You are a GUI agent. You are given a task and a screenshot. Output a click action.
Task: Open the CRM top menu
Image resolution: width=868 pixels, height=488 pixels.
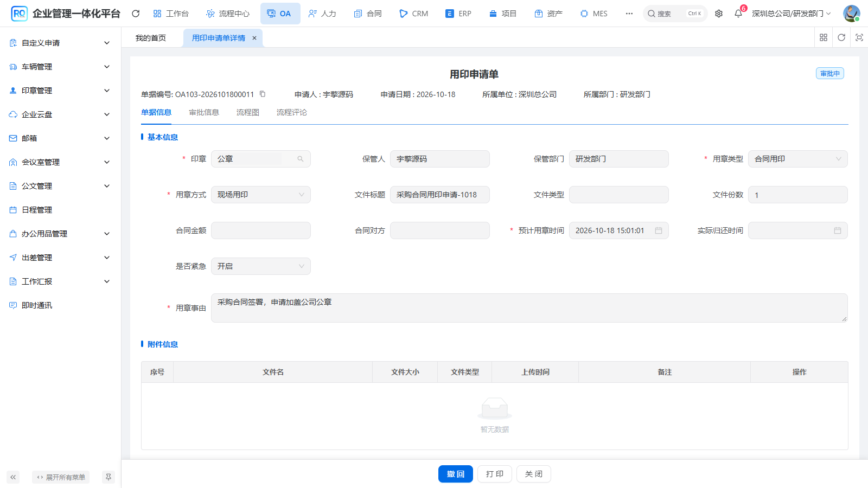pos(414,14)
